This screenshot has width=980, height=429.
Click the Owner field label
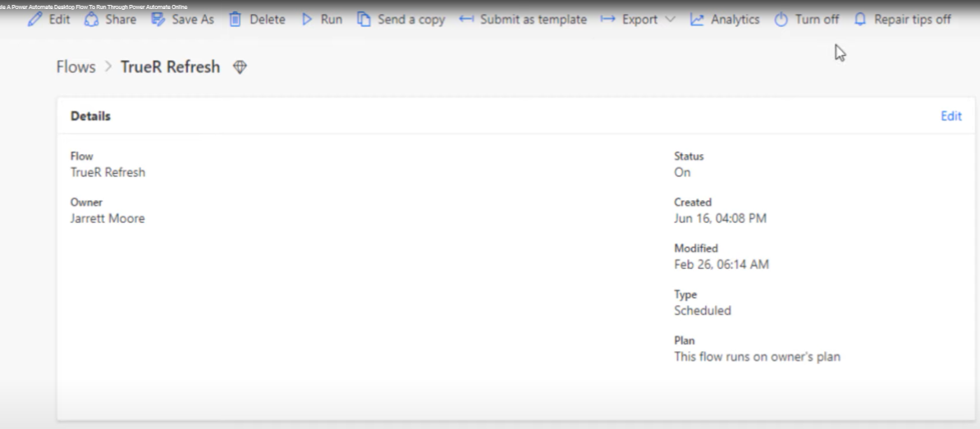click(86, 203)
